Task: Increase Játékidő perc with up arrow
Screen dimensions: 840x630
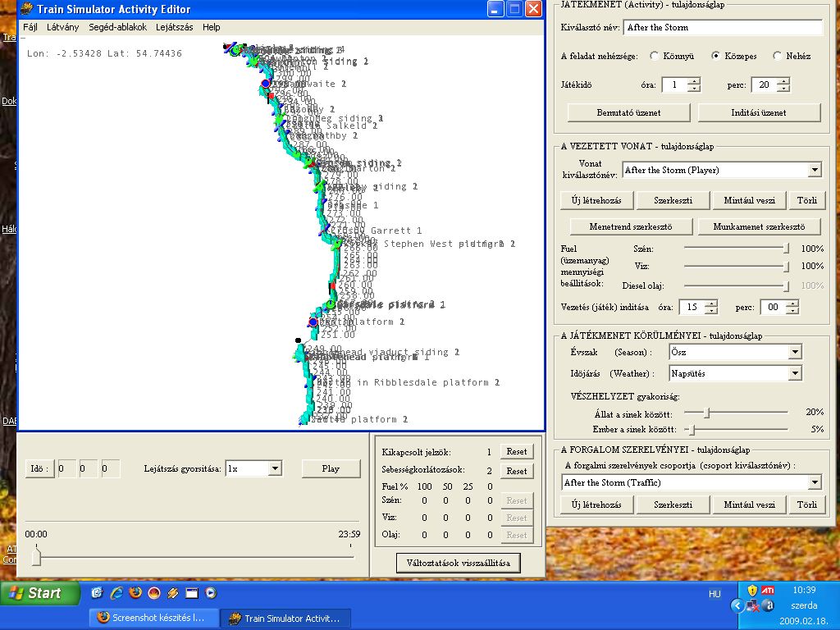Action: pos(783,81)
